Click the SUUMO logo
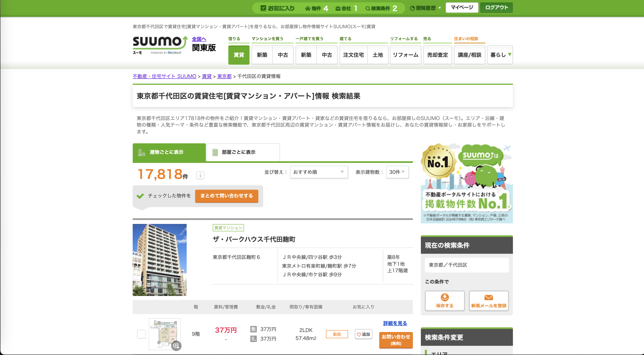 point(159,45)
